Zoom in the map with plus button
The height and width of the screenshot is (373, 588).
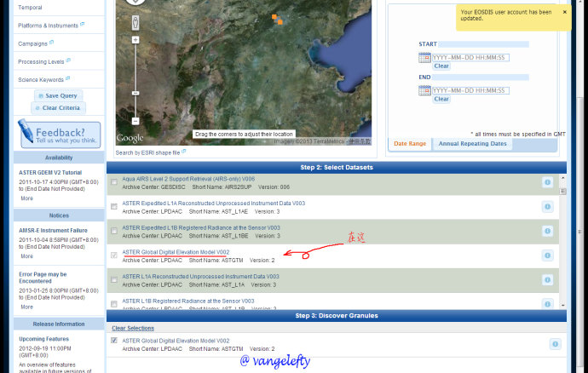(x=135, y=40)
